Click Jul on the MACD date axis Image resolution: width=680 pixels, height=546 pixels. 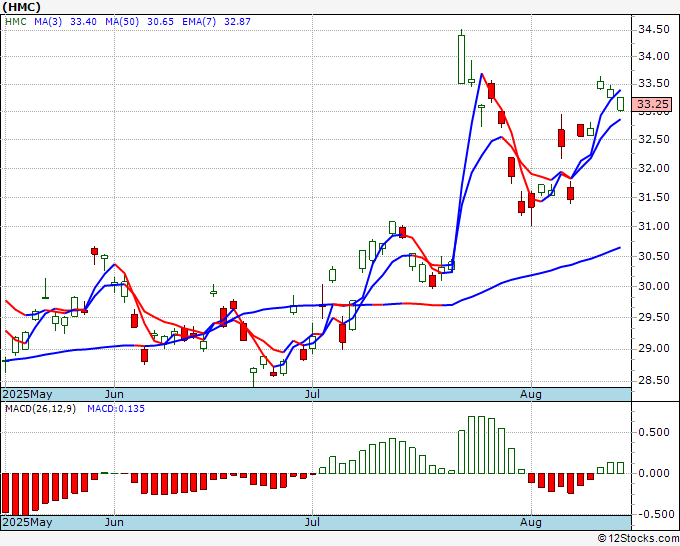(312, 522)
